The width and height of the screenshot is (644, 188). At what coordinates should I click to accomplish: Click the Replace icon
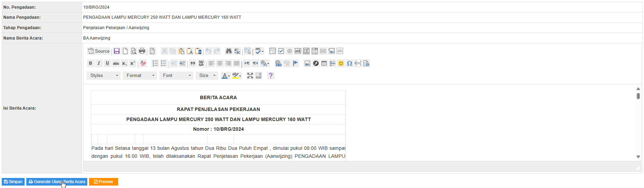(x=237, y=51)
